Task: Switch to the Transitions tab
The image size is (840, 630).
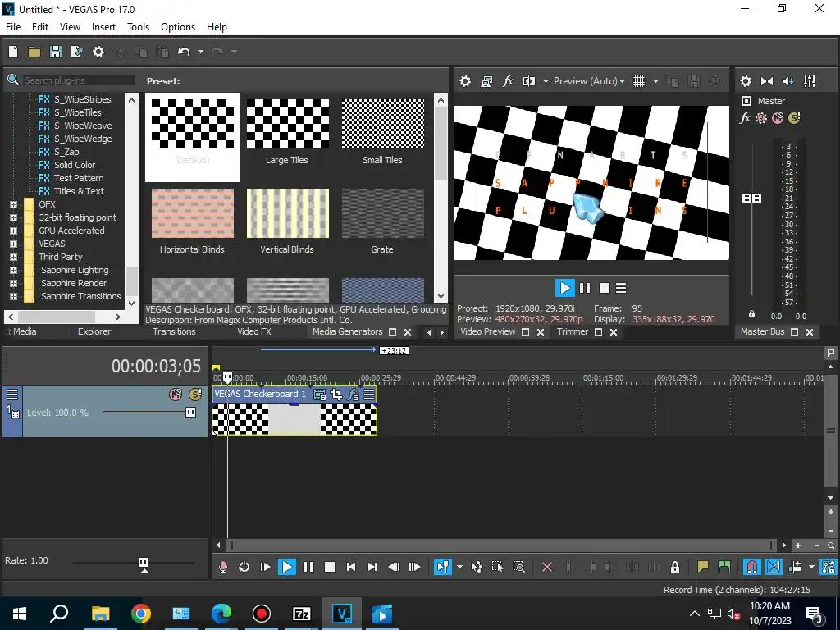Action: [174, 331]
